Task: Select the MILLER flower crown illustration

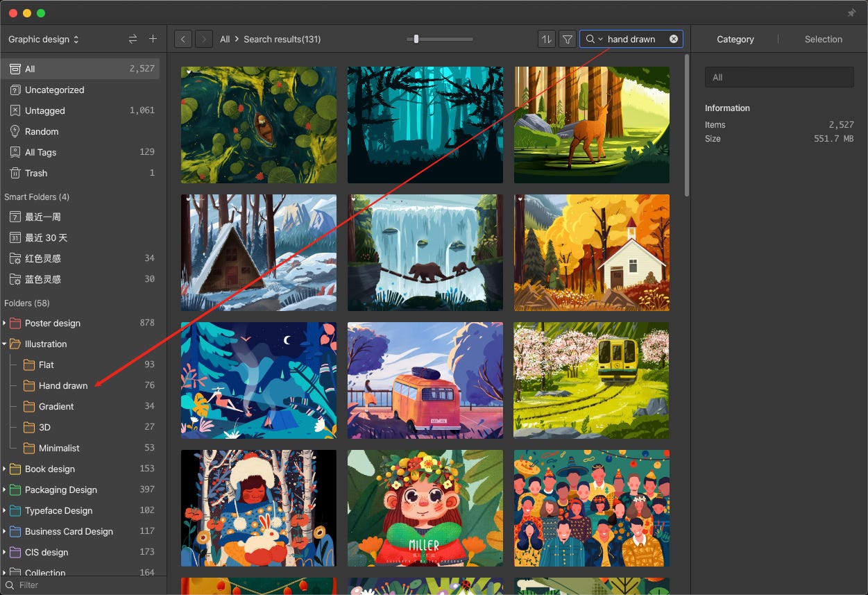Action: [x=425, y=508]
